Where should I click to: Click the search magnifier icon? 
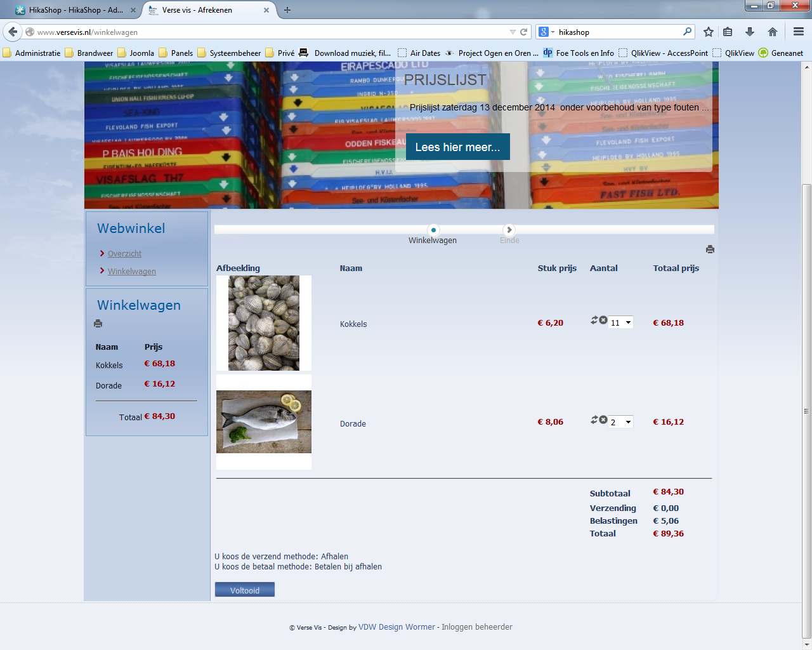(x=688, y=32)
